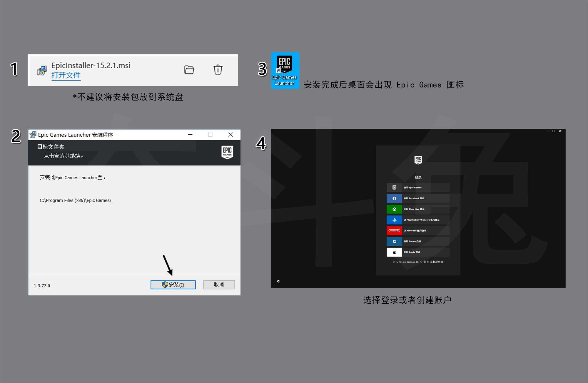Click 取消 to cancel installation
Image resolution: width=588 pixels, height=383 pixels.
(x=219, y=285)
